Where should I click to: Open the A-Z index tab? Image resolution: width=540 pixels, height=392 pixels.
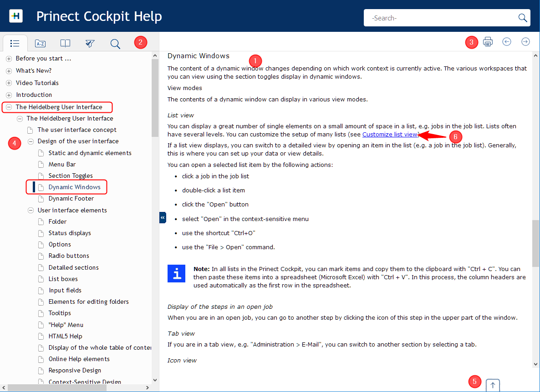(x=40, y=43)
